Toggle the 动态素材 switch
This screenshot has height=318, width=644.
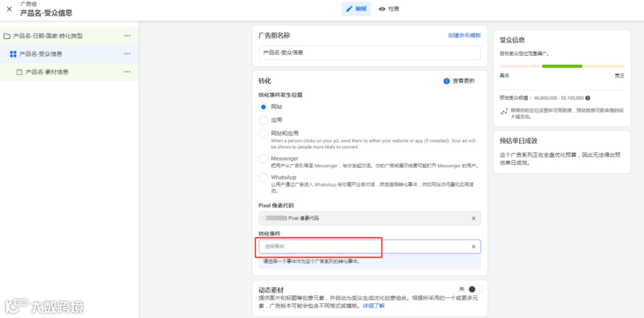point(475,289)
